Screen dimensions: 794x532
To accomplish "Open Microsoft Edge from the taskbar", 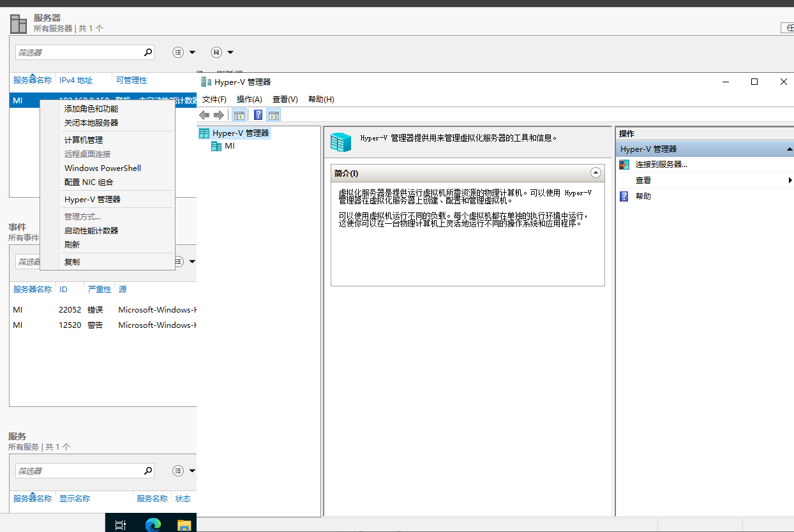I will pyautogui.click(x=153, y=526).
